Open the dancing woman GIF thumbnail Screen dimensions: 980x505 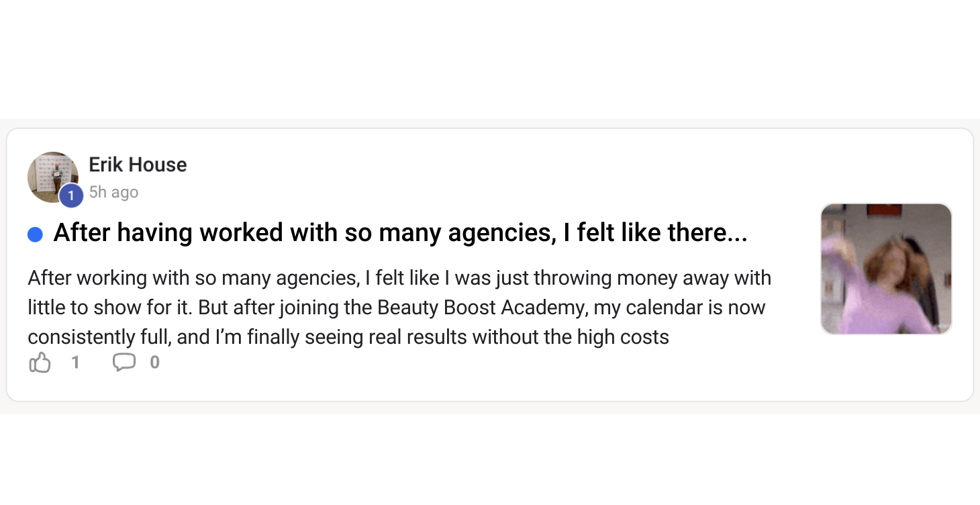[886, 269]
